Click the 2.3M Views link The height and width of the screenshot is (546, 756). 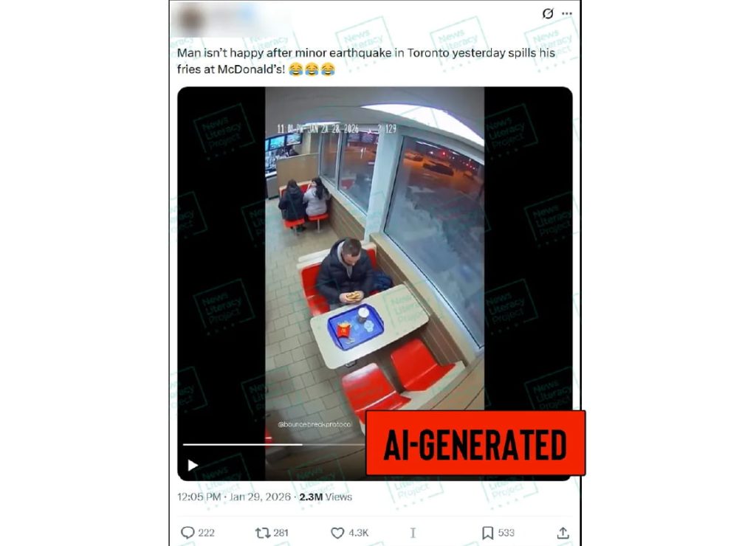pos(326,497)
